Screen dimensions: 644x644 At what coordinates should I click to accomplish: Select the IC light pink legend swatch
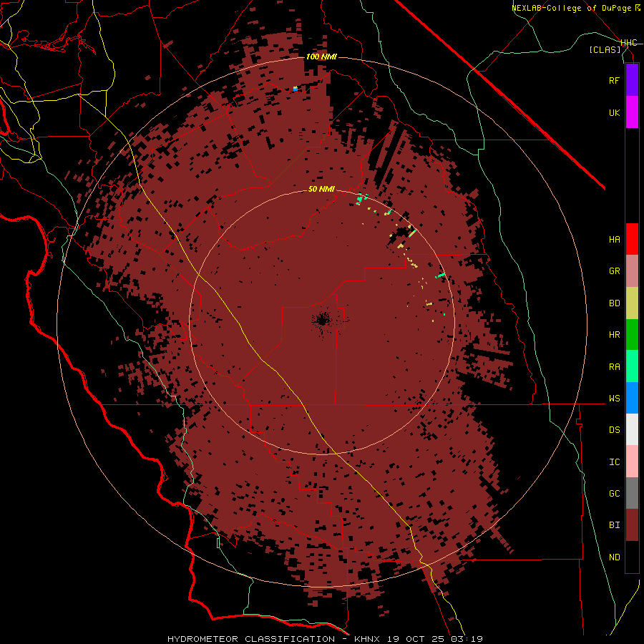632,462
